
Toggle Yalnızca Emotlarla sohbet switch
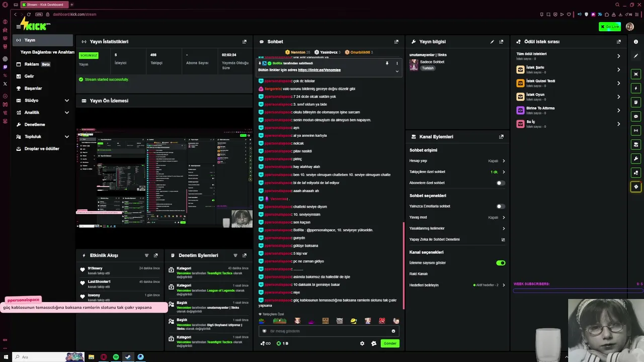click(500, 206)
